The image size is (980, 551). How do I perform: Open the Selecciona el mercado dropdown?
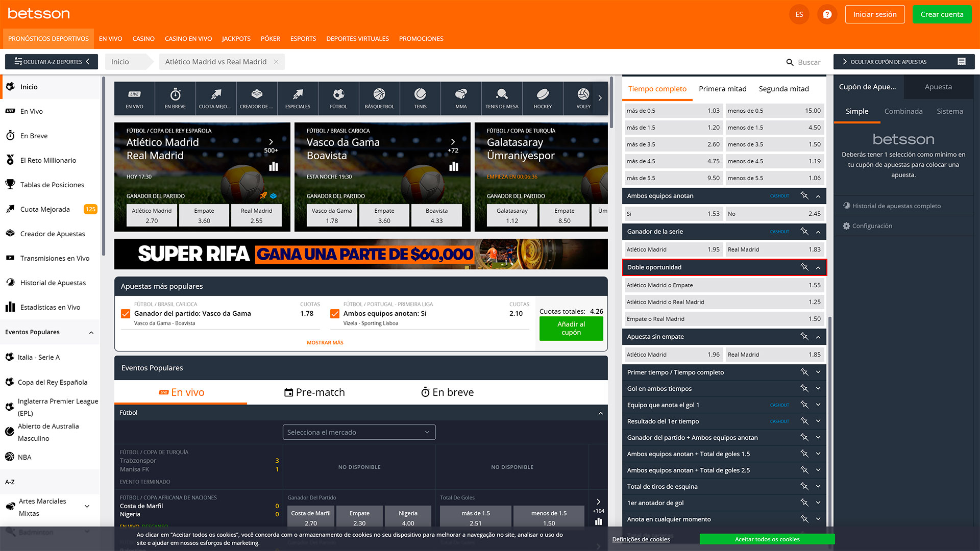(x=359, y=432)
